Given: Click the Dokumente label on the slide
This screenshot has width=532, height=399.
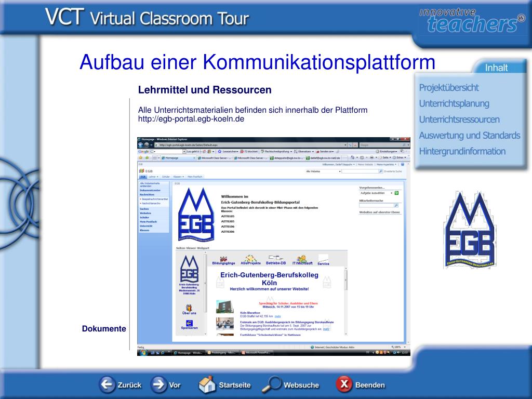Looking at the screenshot, I should (x=104, y=328).
